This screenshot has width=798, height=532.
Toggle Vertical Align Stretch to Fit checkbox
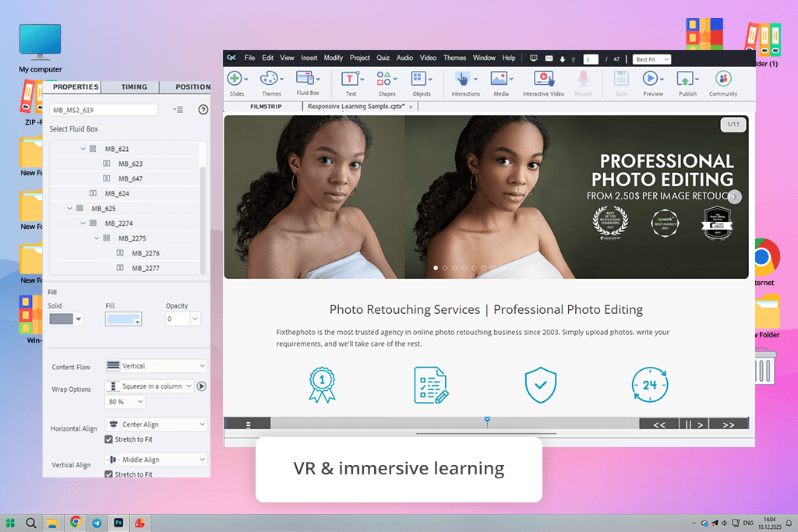click(108, 474)
